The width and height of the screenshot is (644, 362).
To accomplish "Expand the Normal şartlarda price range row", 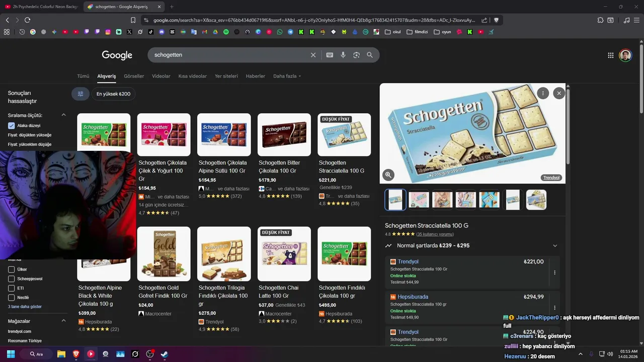I will pos(472,246).
